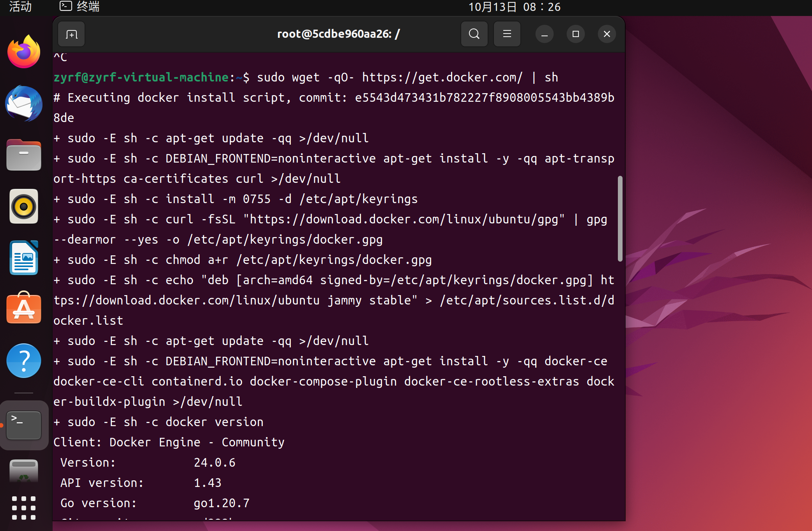Open Thunderbird mail from dock
The height and width of the screenshot is (531, 812).
coord(24,104)
